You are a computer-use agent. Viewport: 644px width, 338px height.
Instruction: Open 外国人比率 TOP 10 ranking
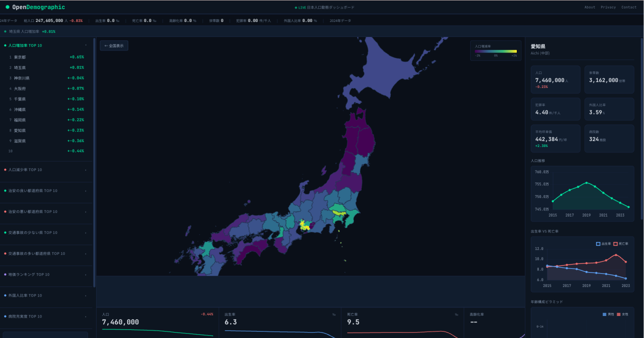[47, 296]
